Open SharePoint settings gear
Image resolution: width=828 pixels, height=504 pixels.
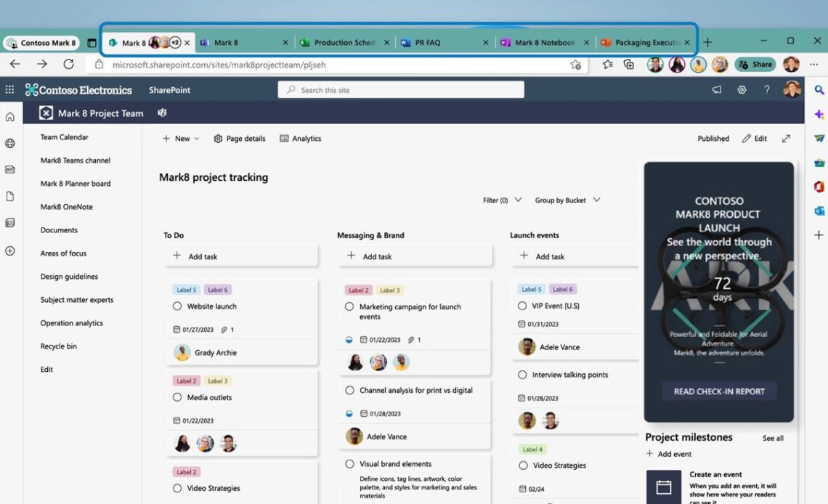tap(742, 90)
